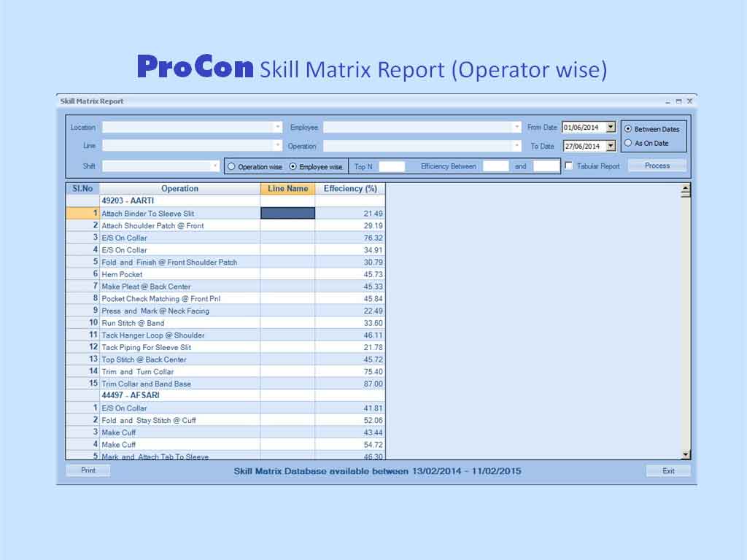
Task: Open the Shift dropdown
Action: [215, 166]
